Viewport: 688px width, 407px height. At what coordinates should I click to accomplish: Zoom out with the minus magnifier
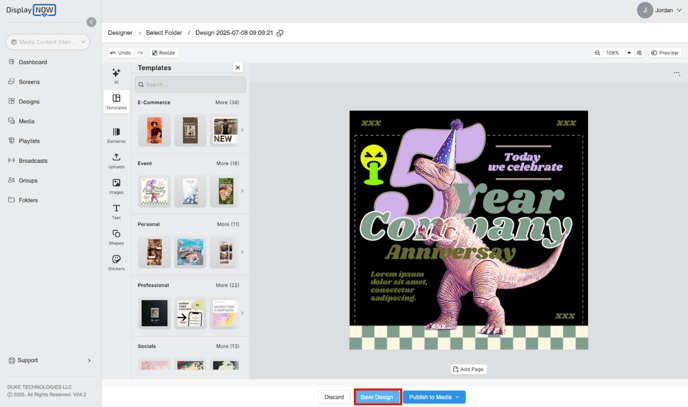pyautogui.click(x=597, y=53)
